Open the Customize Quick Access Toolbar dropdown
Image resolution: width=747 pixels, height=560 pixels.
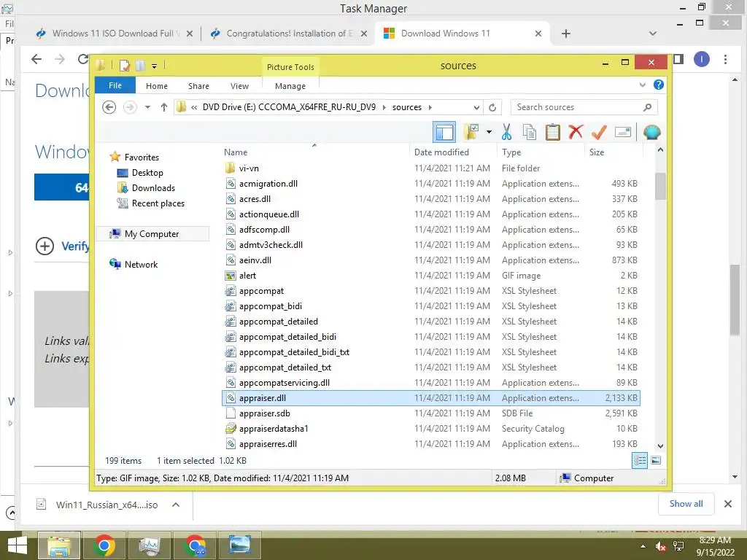pyautogui.click(x=155, y=66)
